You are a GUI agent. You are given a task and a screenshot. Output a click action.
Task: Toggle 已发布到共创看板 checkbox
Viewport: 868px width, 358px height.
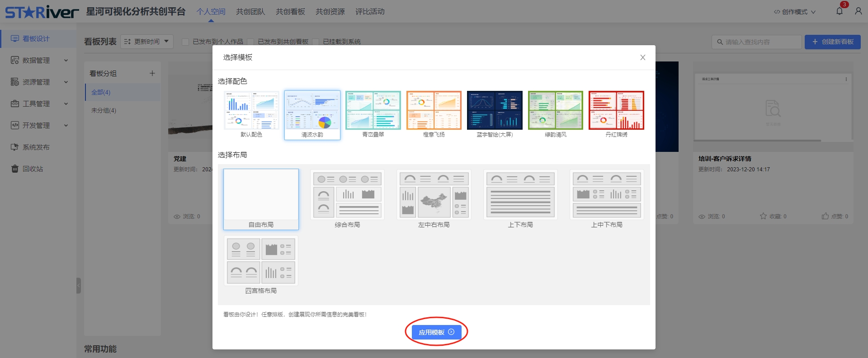coord(250,42)
